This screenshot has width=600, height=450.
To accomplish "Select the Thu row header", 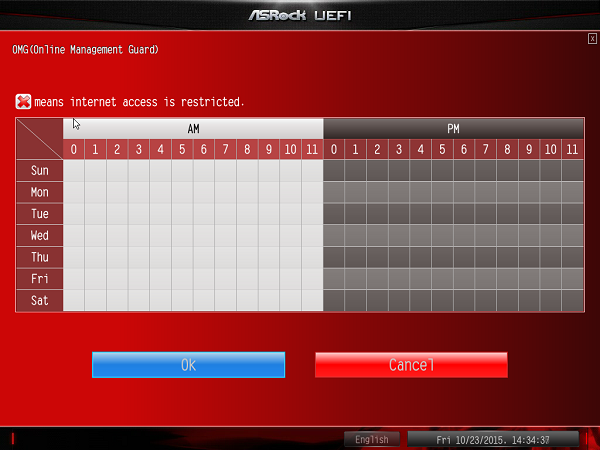I will (39, 257).
